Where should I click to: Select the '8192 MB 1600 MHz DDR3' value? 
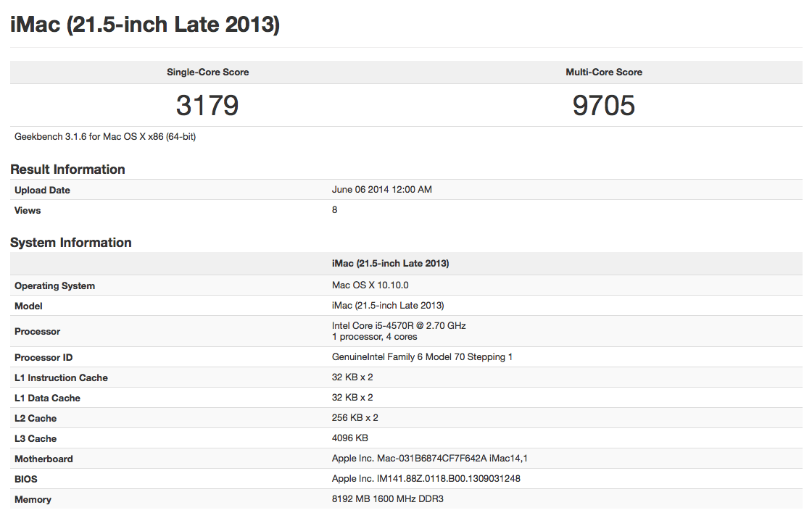point(388,499)
